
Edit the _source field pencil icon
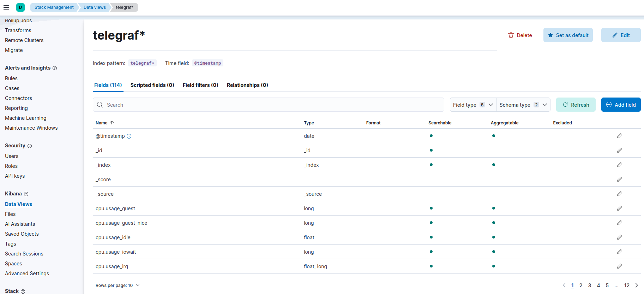tap(619, 194)
